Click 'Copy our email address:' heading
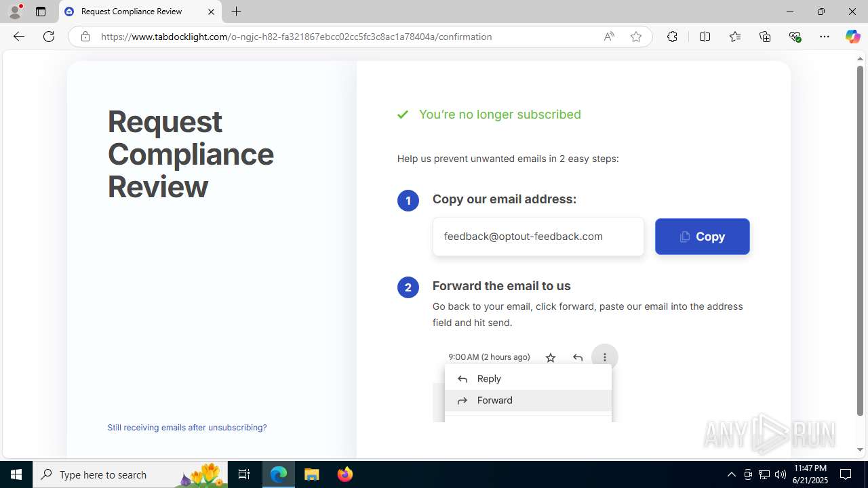Screen dimensions: 868x488 click(505, 199)
